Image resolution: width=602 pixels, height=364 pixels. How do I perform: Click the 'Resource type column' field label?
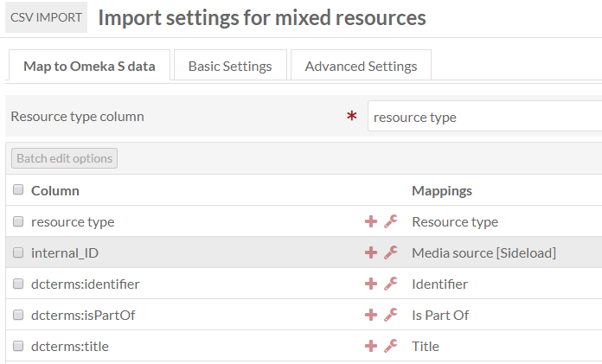pyautogui.click(x=78, y=117)
